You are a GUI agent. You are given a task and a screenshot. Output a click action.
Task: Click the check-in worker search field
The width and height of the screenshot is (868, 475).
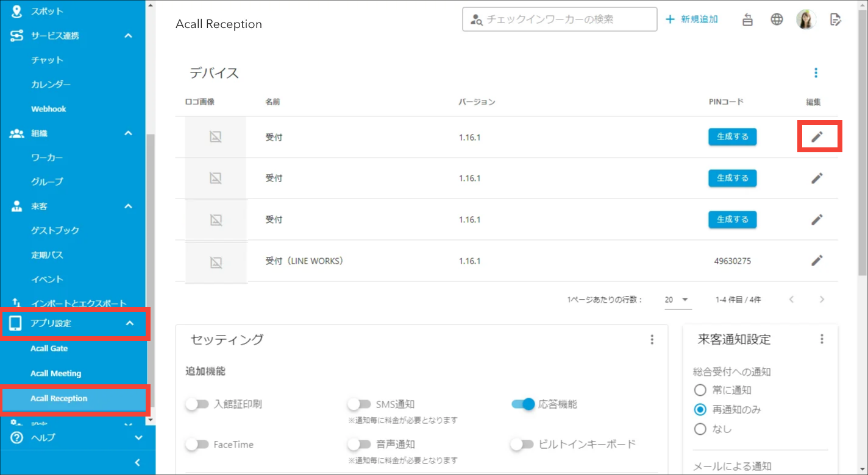pyautogui.click(x=560, y=19)
